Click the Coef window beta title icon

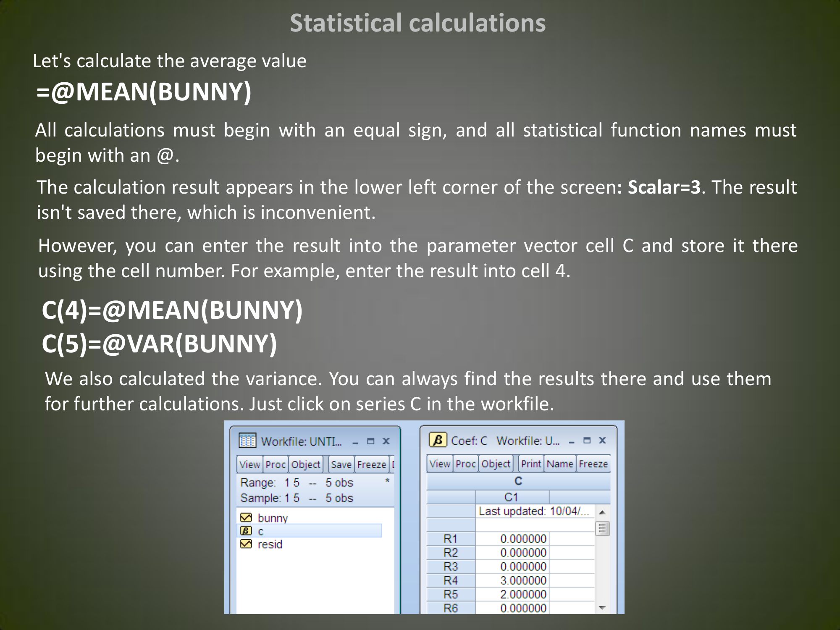click(438, 440)
